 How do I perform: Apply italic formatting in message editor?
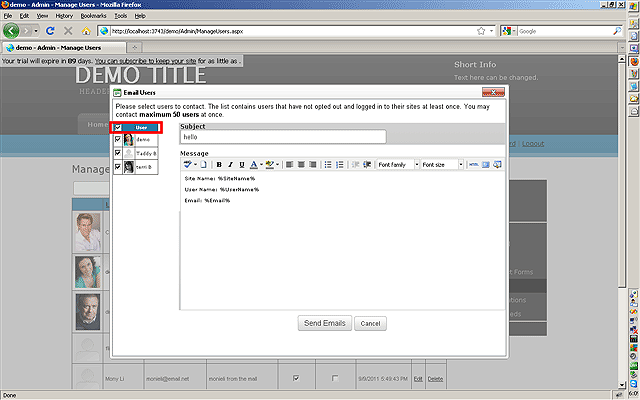(230, 164)
